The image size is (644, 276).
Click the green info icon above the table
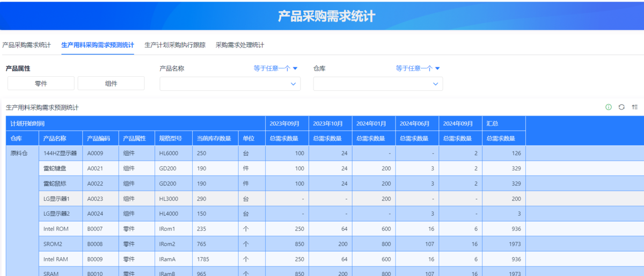pyautogui.click(x=609, y=107)
